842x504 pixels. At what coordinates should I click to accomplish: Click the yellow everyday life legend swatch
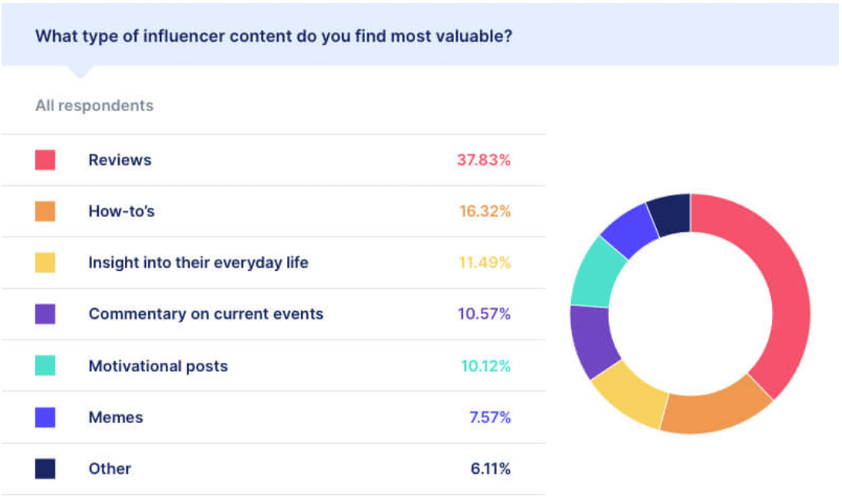pos(45,262)
